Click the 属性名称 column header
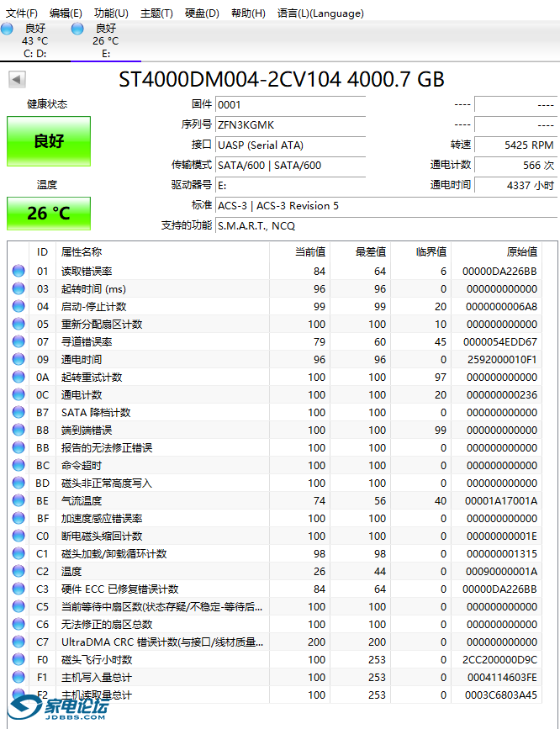Viewport: 560px width, 729px height. (x=163, y=252)
